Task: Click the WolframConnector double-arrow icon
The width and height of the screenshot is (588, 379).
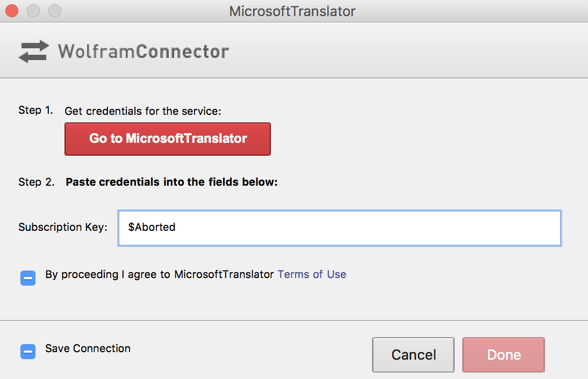Action: 34,52
